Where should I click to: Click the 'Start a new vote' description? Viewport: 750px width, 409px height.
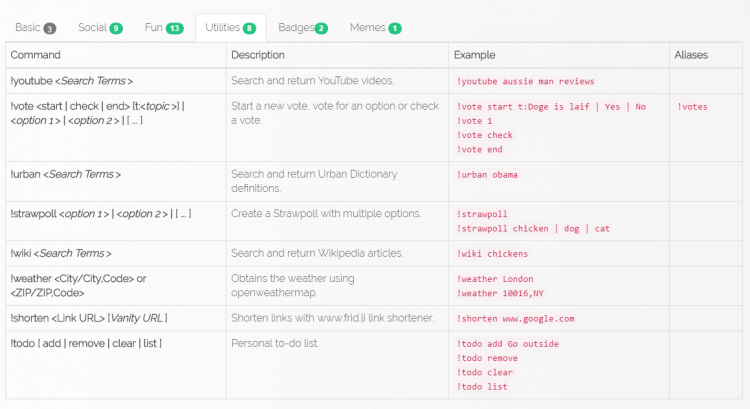pos(335,113)
